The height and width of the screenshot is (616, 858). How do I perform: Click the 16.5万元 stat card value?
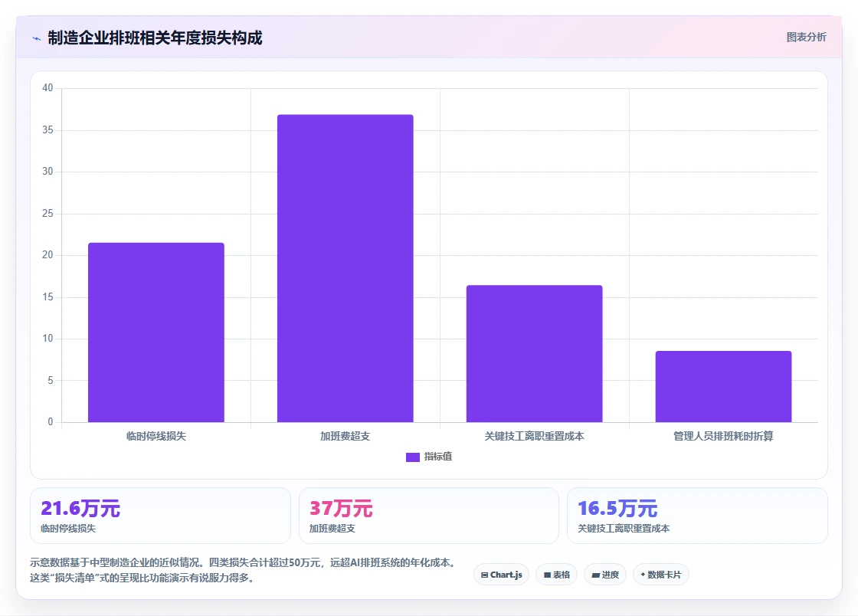click(x=617, y=508)
